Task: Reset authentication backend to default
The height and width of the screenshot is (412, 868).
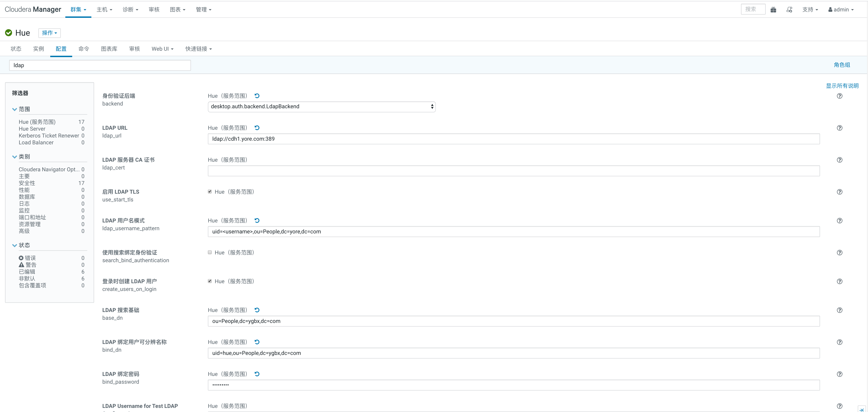Action: click(257, 96)
